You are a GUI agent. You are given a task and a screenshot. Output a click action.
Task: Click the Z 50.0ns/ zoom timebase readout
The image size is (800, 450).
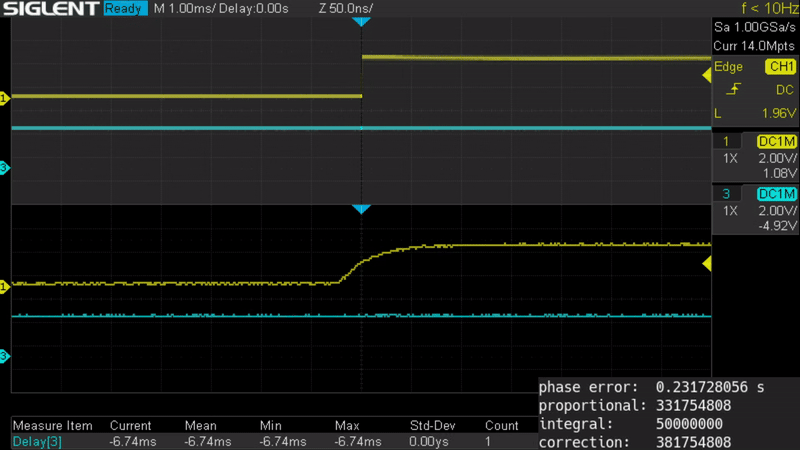[x=345, y=8]
